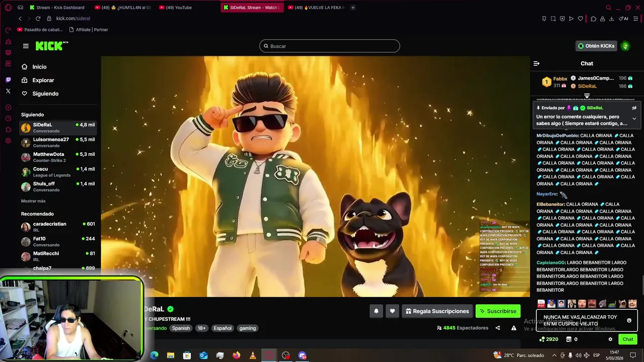Follow channel with heart button
Image resolution: width=644 pixels, height=362 pixels.
392,311
